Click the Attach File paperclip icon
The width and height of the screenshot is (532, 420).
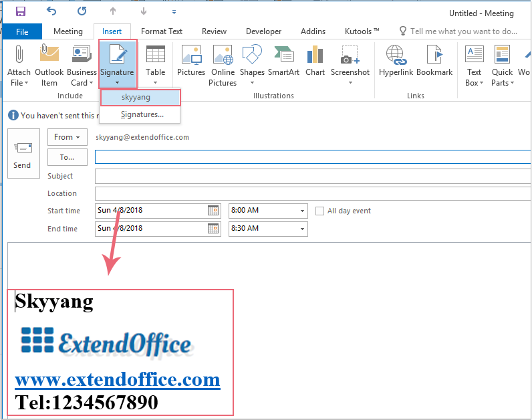coord(19,54)
